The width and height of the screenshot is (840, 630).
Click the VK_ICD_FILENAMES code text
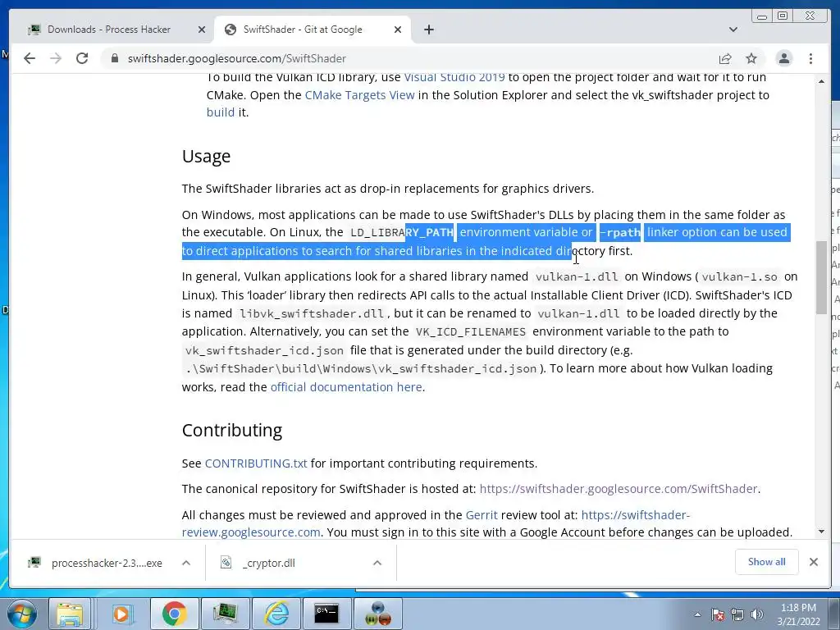[x=471, y=332]
